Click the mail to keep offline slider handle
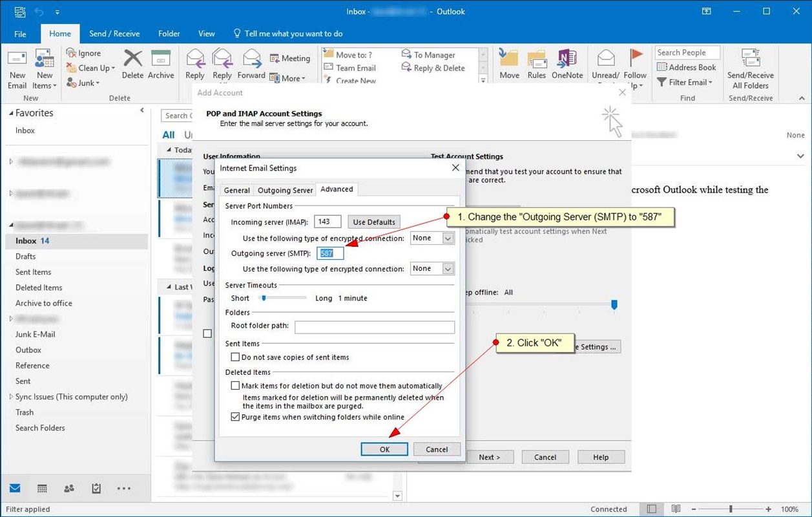The height and width of the screenshot is (517, 812). point(614,304)
